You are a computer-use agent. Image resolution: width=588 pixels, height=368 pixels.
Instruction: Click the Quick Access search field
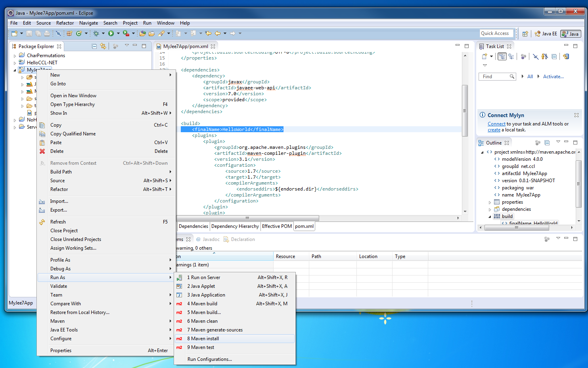tap(496, 33)
